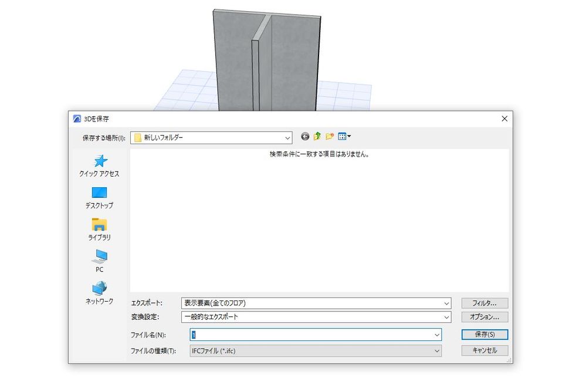This screenshot has width=586, height=392.
Task: Go back using the back arrow icon
Action: [305, 137]
